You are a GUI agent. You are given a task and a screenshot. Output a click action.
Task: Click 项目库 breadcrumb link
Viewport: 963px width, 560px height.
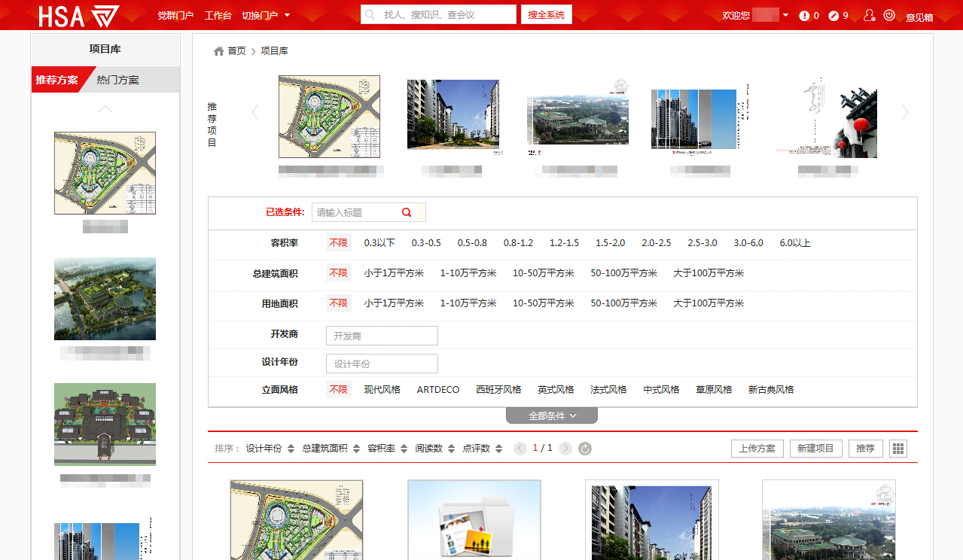pyautogui.click(x=274, y=51)
